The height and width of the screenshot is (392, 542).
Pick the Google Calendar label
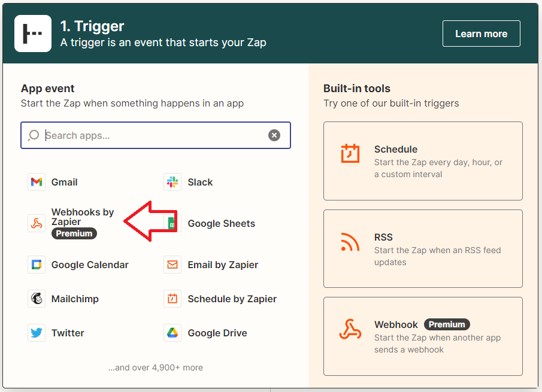tap(90, 265)
